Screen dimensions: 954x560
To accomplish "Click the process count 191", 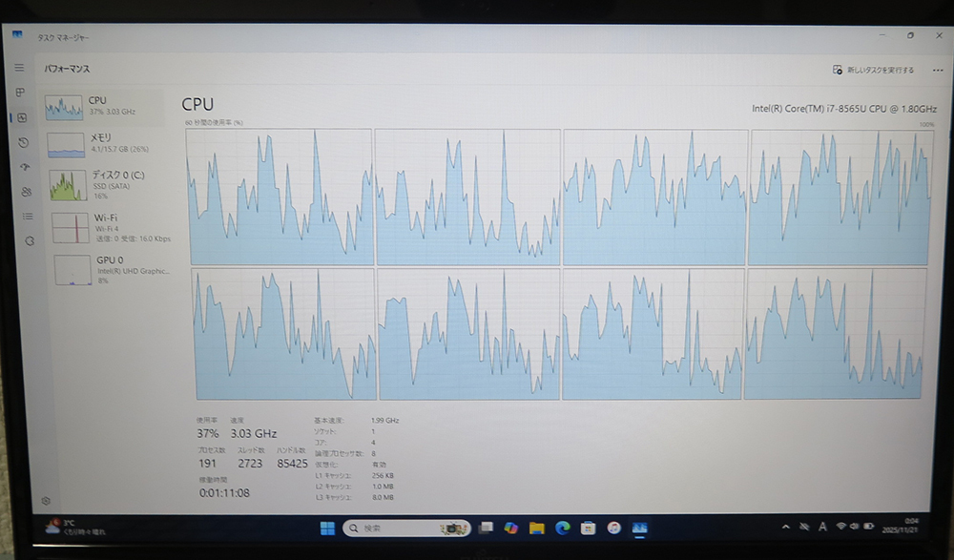I will click(207, 464).
